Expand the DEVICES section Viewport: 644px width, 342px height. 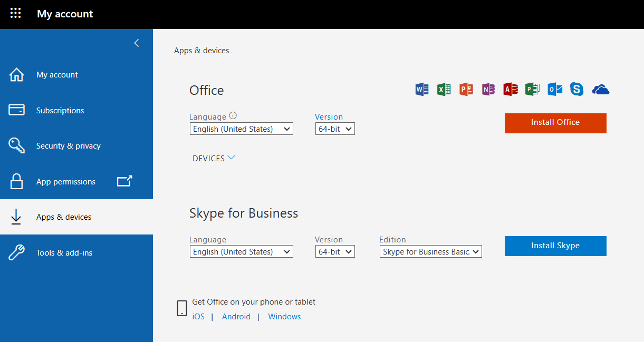[x=214, y=158]
